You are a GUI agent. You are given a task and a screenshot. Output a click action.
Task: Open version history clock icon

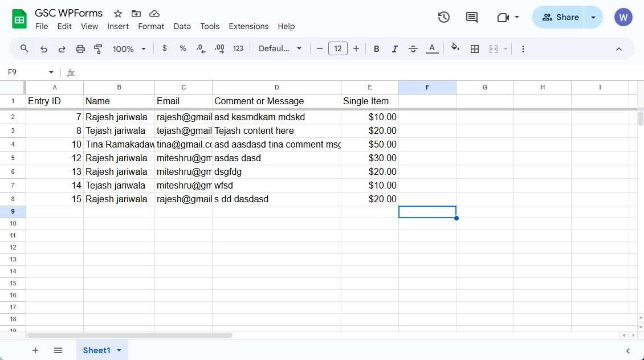tap(443, 17)
